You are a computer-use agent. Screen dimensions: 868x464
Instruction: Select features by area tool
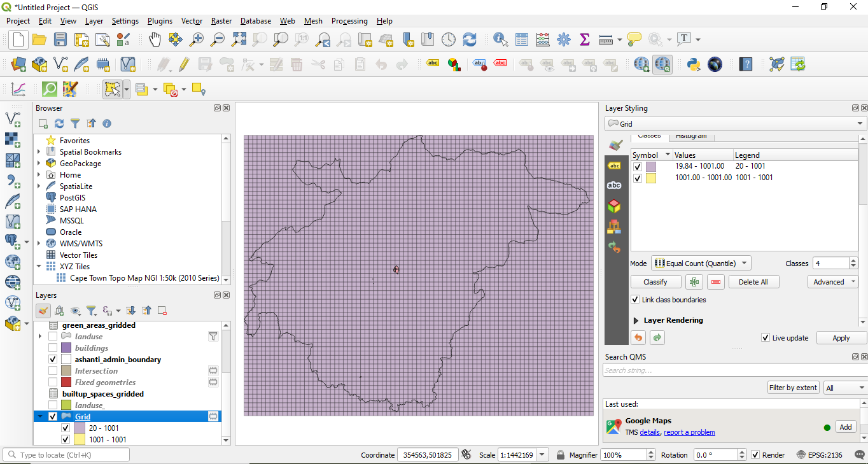pyautogui.click(x=113, y=89)
